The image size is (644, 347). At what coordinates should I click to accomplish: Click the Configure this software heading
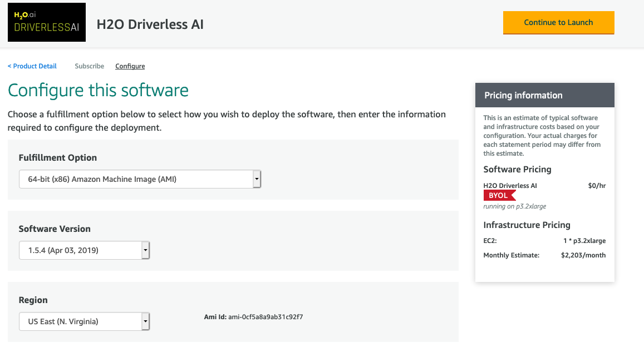click(98, 90)
